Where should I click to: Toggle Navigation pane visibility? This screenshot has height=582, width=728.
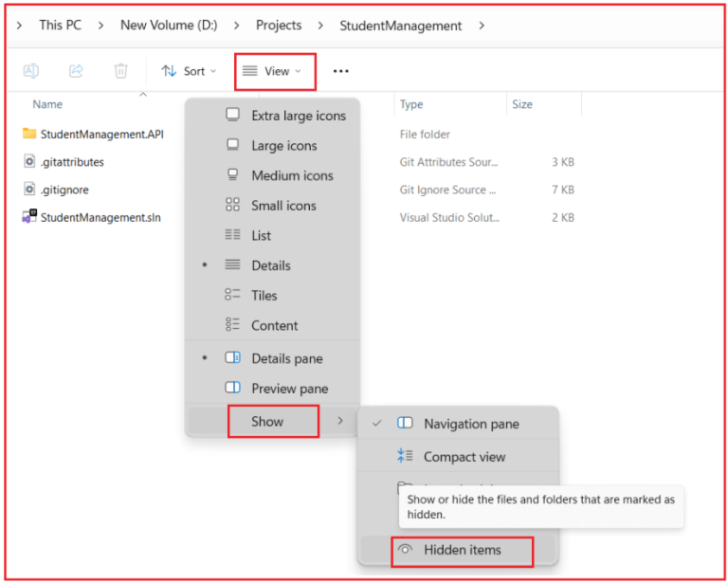coord(458,424)
